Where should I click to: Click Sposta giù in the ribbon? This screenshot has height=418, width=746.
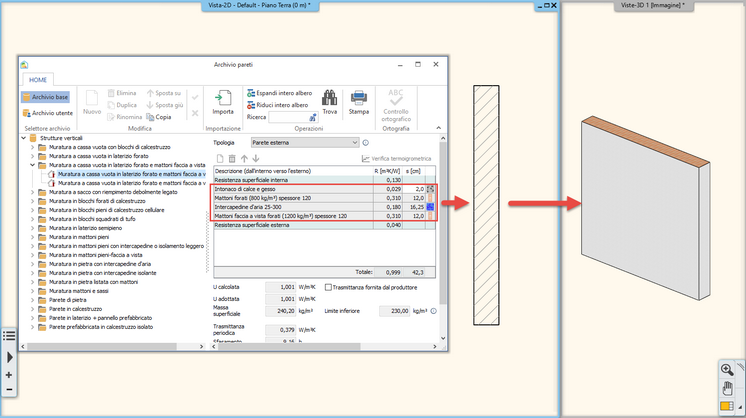click(x=165, y=105)
